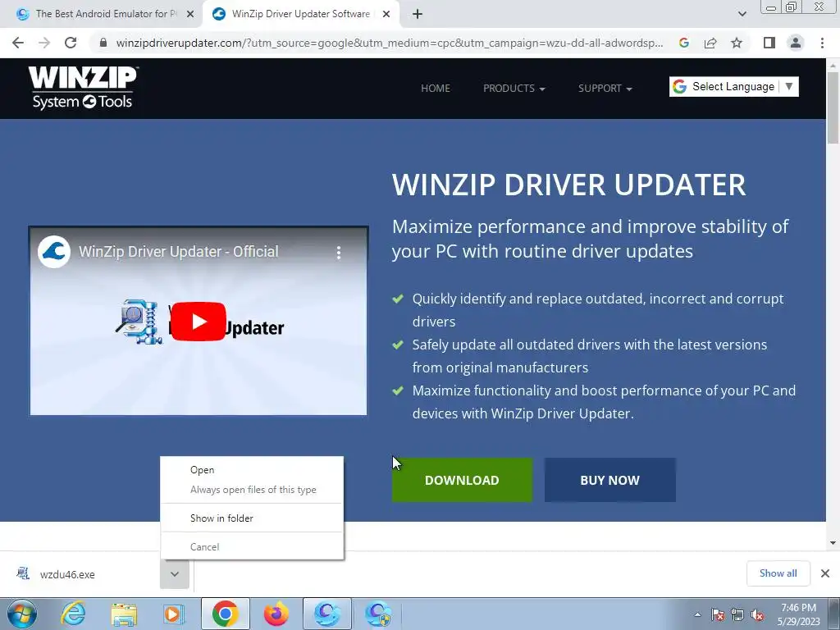Screen dimensions: 840x630
Task: Click the scrollbar down arrow
Action: coord(833,543)
